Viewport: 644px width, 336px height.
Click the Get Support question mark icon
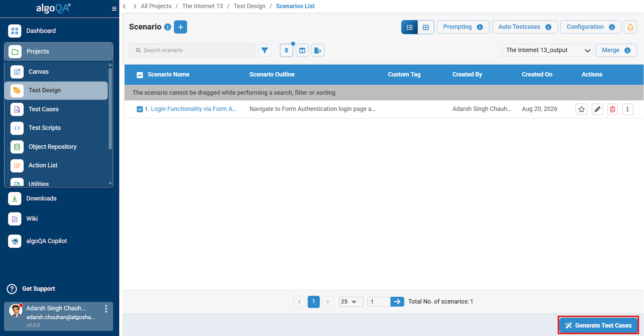point(12,289)
